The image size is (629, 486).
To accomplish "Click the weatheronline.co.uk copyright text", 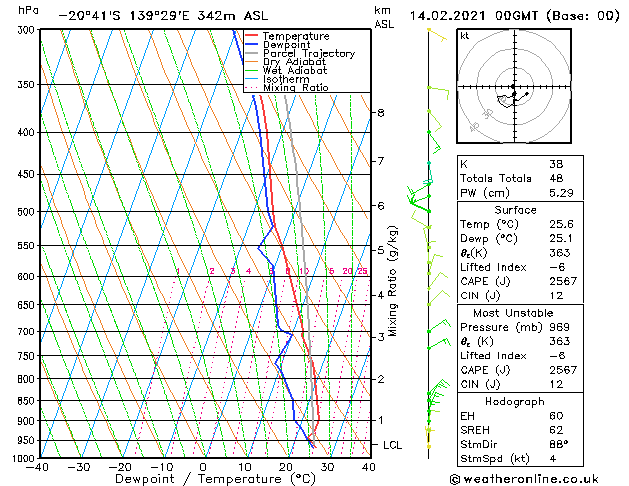I will [x=524, y=479].
